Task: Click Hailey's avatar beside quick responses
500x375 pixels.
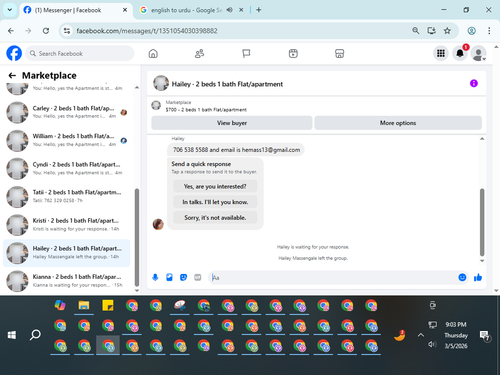Action: tap(158, 224)
